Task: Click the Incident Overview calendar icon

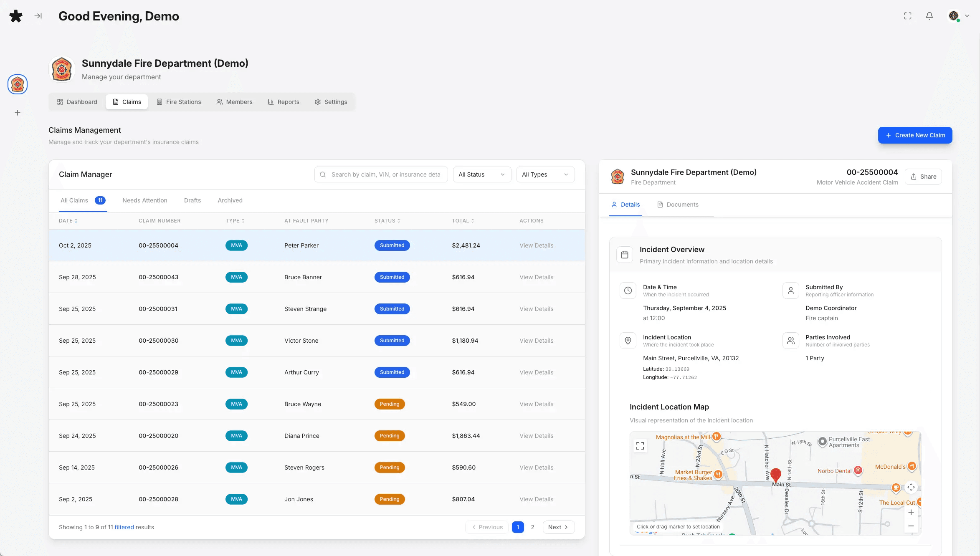Action: [625, 255]
